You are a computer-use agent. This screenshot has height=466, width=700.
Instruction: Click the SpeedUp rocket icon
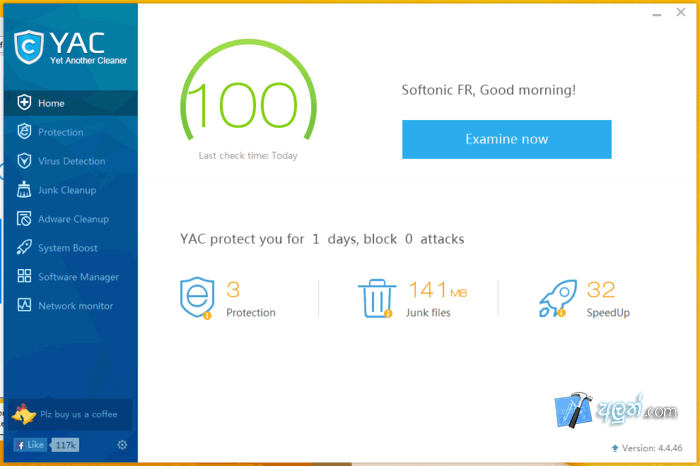click(558, 299)
